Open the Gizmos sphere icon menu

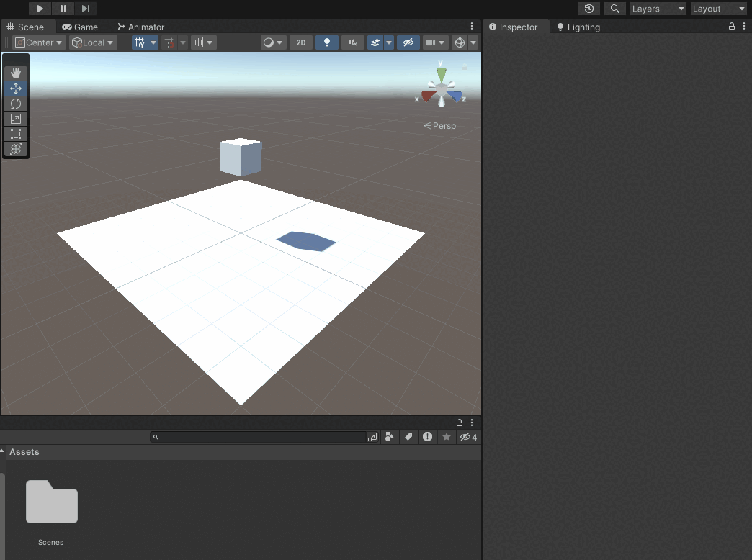point(460,42)
